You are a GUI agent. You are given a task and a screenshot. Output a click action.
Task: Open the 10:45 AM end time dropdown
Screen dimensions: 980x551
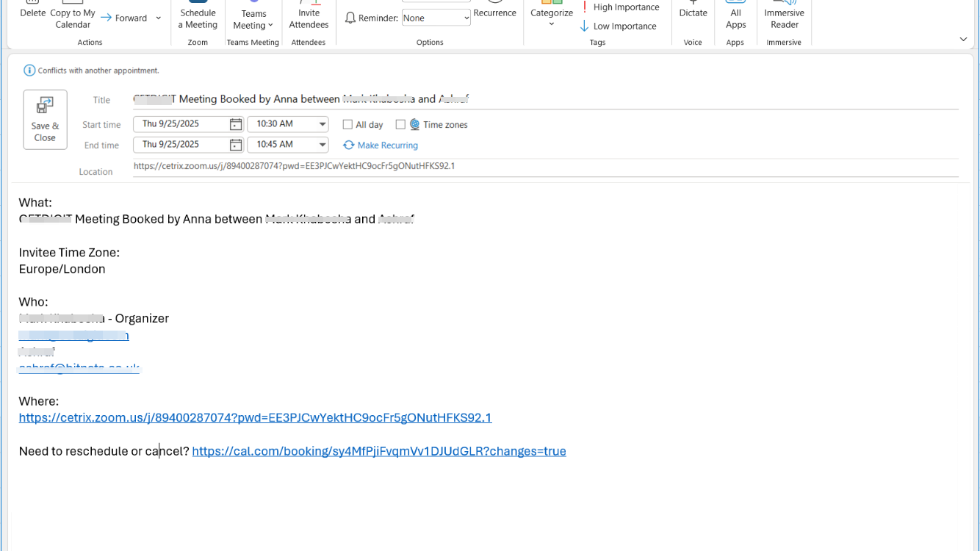323,145
